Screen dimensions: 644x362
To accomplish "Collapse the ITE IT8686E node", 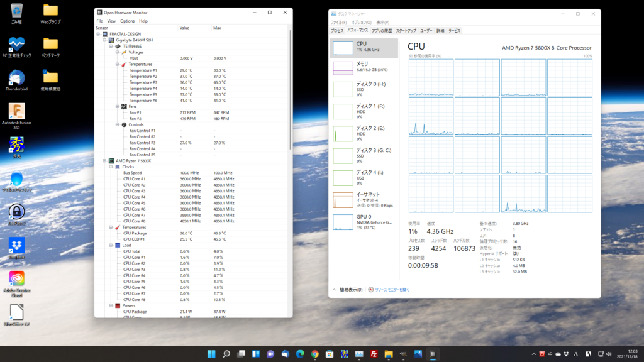I will (111, 47).
